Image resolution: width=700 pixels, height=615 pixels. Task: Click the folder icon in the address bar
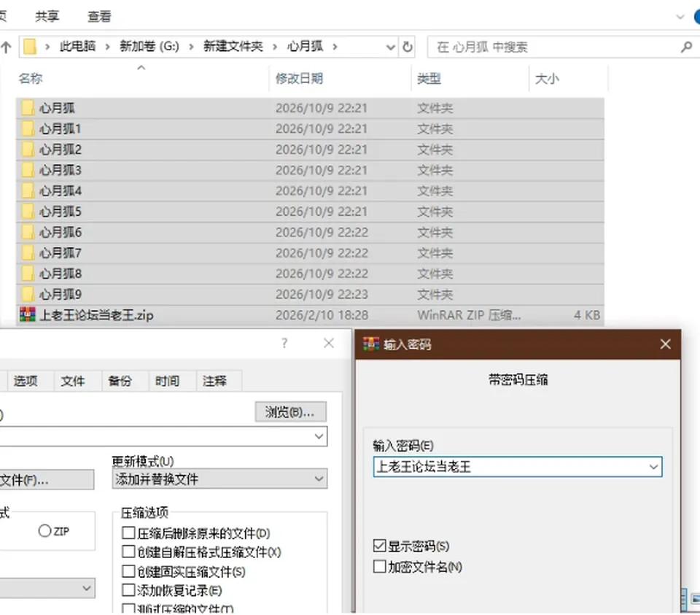point(29,47)
